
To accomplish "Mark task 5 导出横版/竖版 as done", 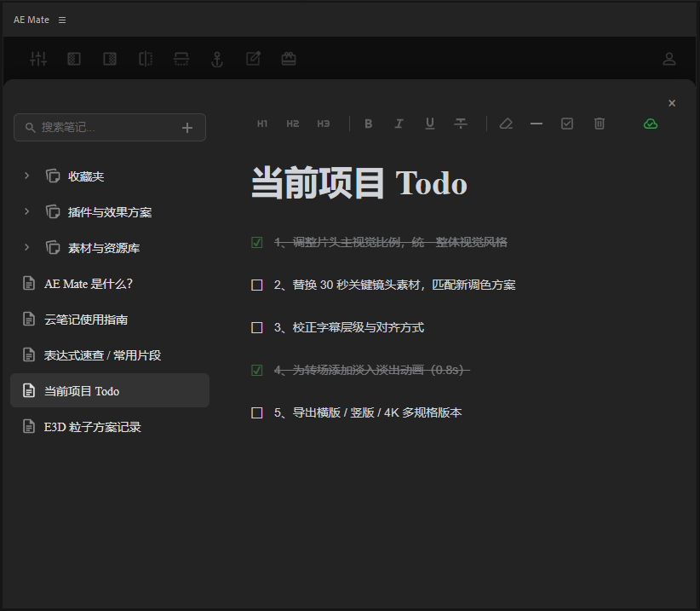I will pos(256,412).
